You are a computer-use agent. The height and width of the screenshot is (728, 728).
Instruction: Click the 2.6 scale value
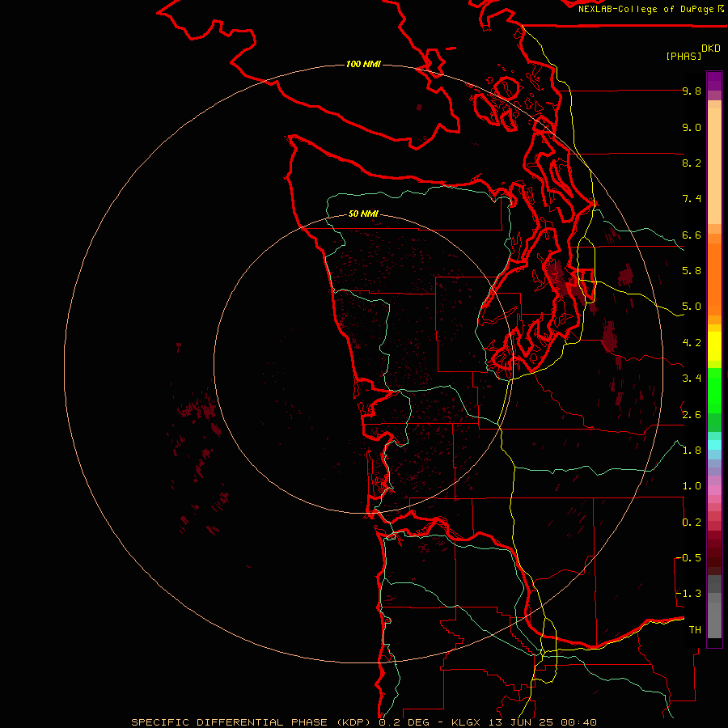coord(692,415)
